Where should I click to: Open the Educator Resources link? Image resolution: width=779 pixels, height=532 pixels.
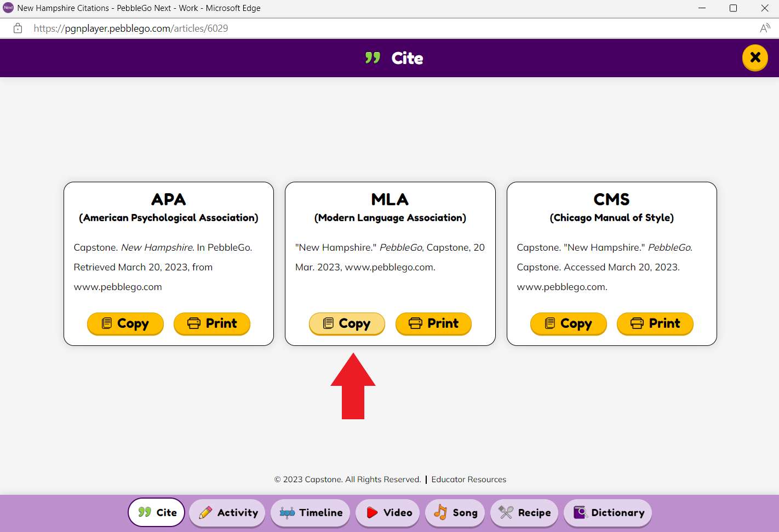click(469, 479)
